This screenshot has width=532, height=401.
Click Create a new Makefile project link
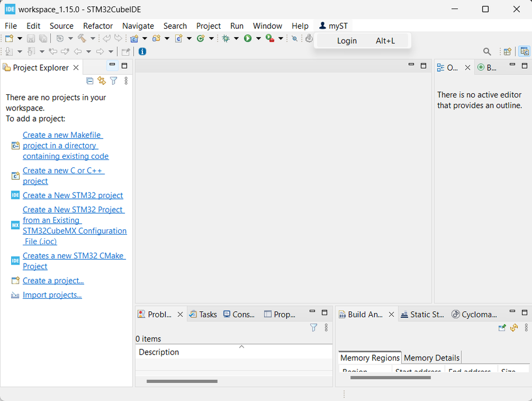point(66,146)
